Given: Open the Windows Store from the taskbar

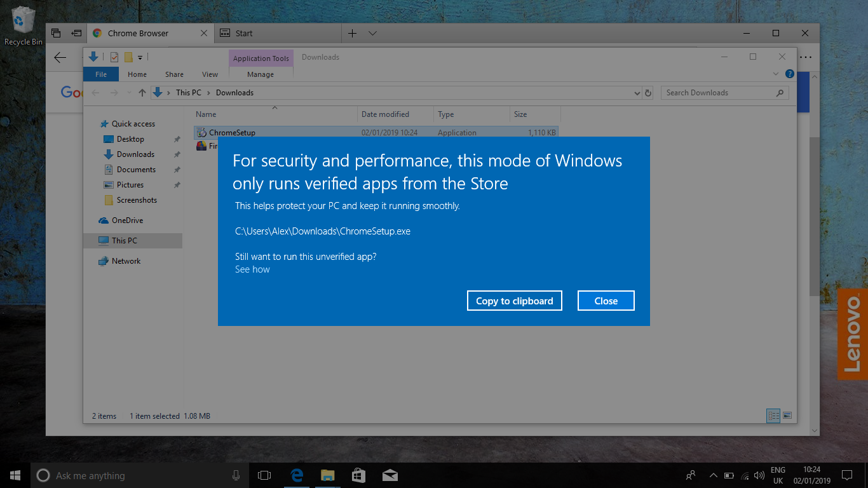Looking at the screenshot, I should tap(358, 475).
